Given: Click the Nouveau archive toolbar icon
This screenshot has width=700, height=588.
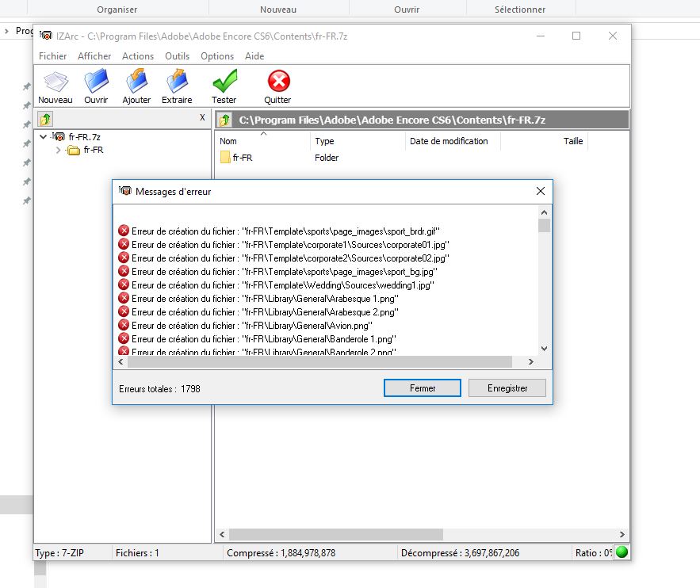Looking at the screenshot, I should pyautogui.click(x=55, y=82).
